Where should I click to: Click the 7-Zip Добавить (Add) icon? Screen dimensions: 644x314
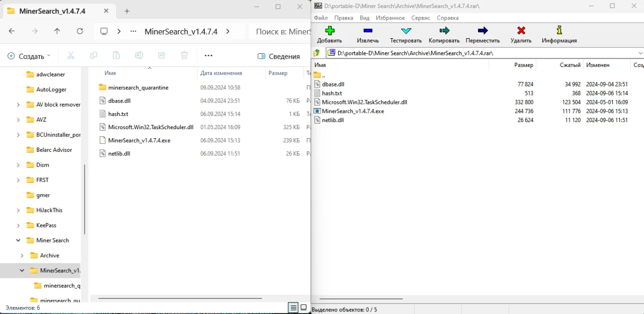pyautogui.click(x=330, y=31)
